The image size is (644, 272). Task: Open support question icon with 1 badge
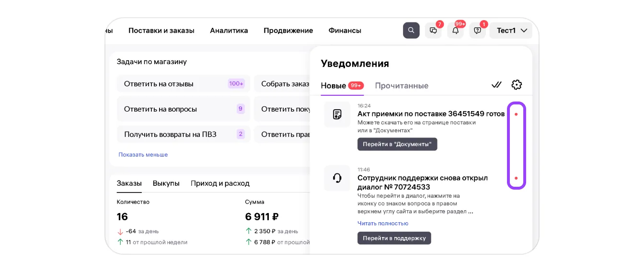pos(477,31)
